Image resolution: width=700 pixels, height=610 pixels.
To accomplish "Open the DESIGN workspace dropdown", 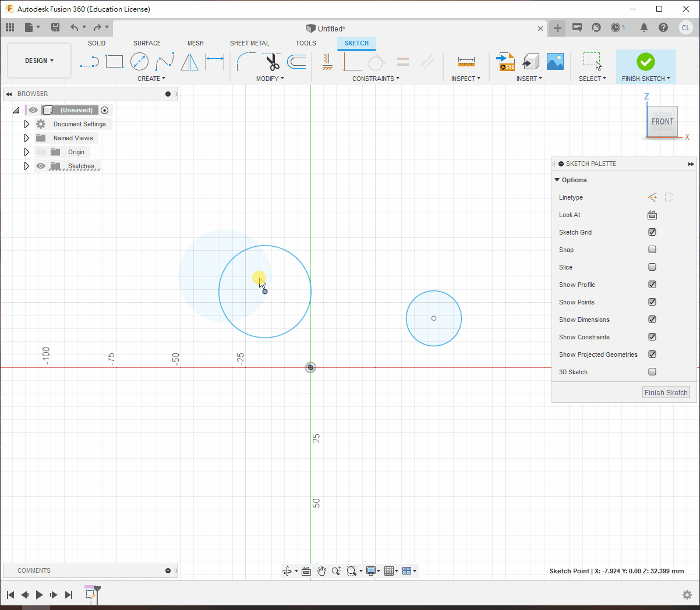I will click(x=39, y=61).
